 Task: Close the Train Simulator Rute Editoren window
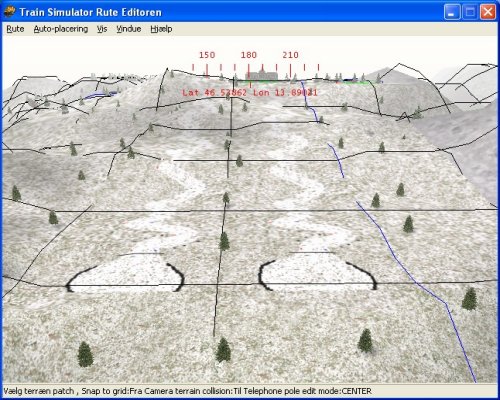[x=488, y=12]
